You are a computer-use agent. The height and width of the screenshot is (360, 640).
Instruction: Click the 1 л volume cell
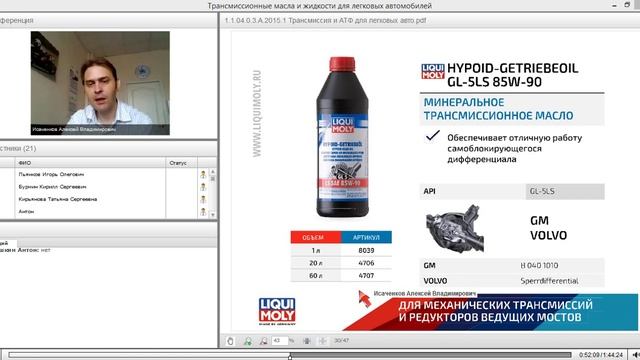316,250
